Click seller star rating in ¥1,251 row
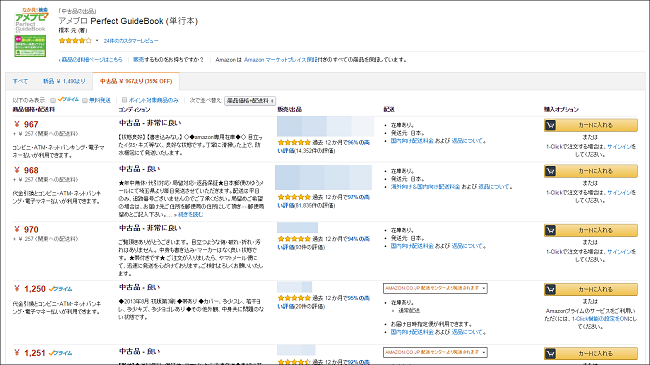 (x=294, y=362)
